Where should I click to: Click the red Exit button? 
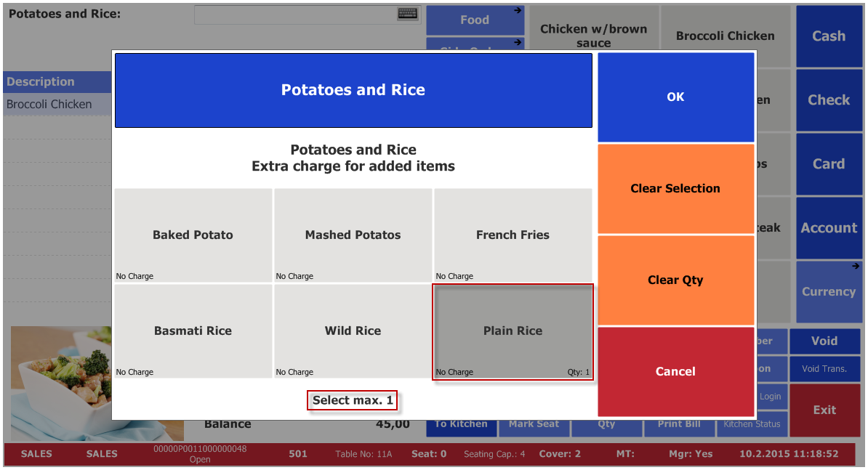click(x=824, y=410)
